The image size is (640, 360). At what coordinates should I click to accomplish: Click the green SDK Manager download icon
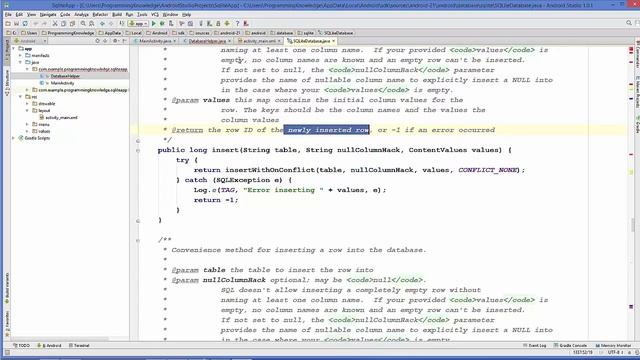227,24
